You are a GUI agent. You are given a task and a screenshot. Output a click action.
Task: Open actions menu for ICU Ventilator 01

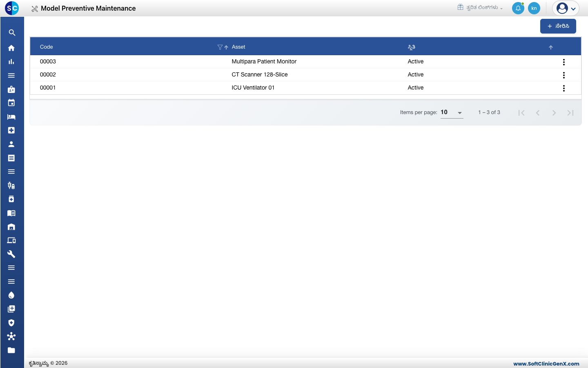564,88
